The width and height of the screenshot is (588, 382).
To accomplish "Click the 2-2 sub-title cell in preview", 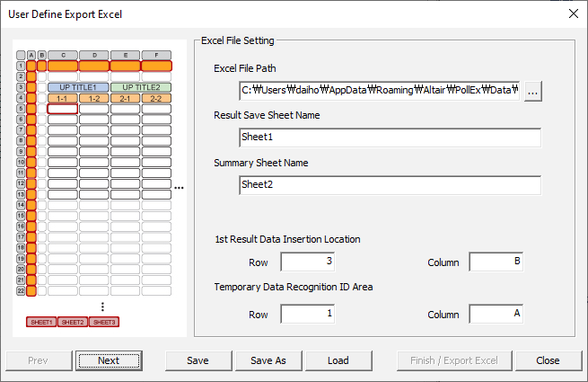I will (x=155, y=98).
